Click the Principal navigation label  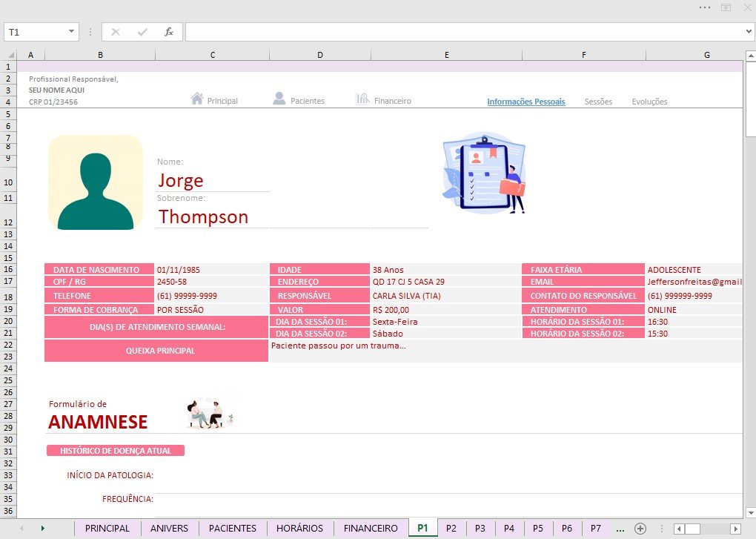222,101
